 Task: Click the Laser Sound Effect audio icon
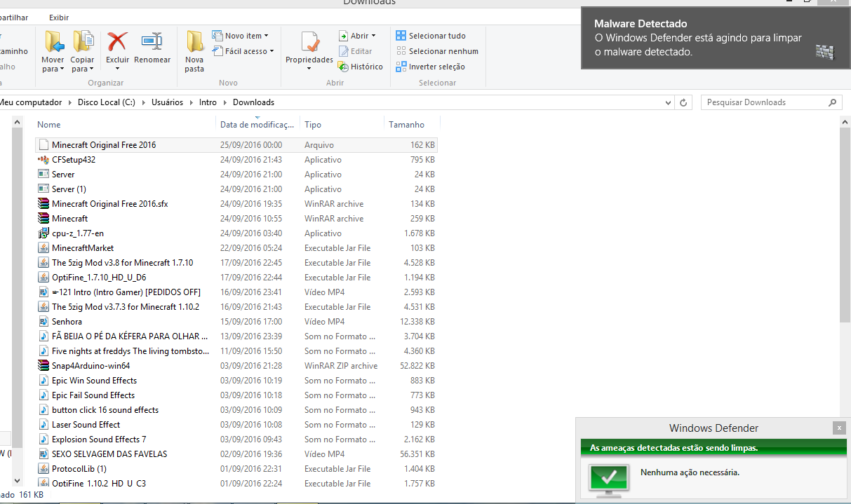(x=43, y=425)
